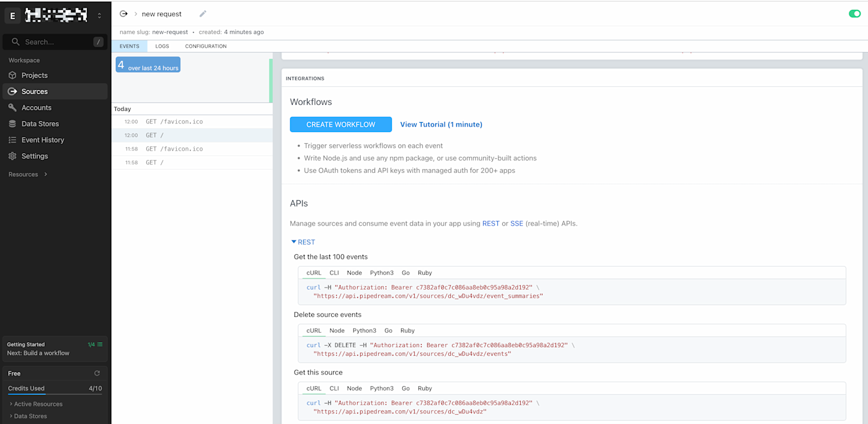Expand the Resources menu
The width and height of the screenshot is (868, 424).
point(28,174)
